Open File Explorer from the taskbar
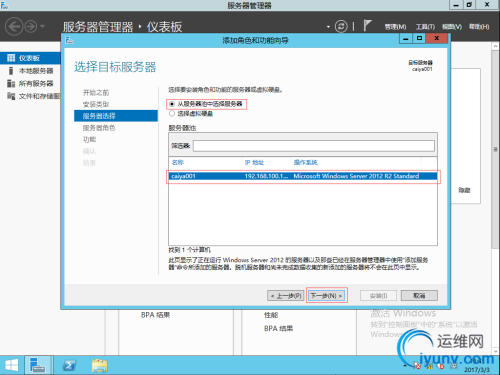Viewport: 500px width, 375px height. (x=99, y=366)
